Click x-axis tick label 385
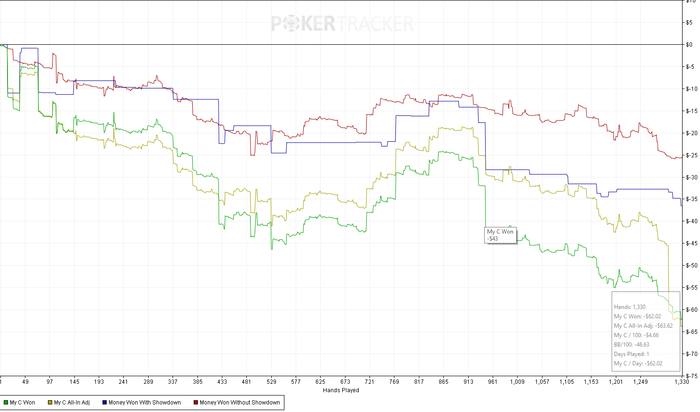The height and width of the screenshot is (412, 700). pos(197,382)
